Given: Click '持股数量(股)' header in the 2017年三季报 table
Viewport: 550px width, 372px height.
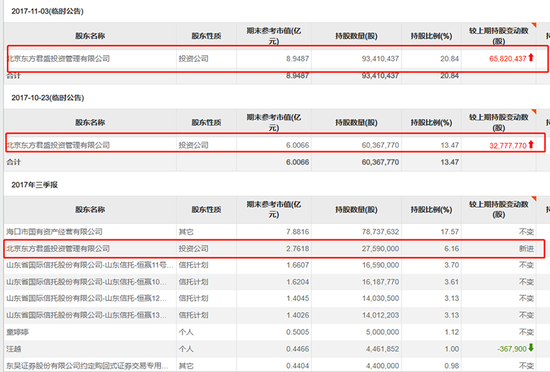Looking at the screenshot, I should click(356, 209).
